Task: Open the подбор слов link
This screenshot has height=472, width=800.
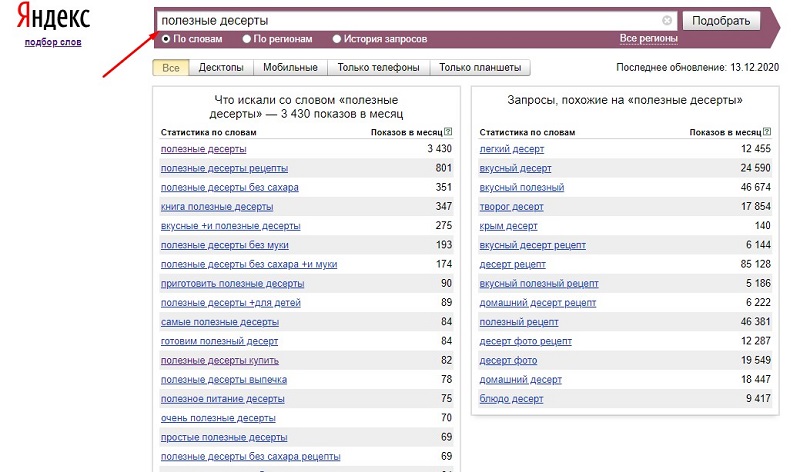Action: [53, 42]
